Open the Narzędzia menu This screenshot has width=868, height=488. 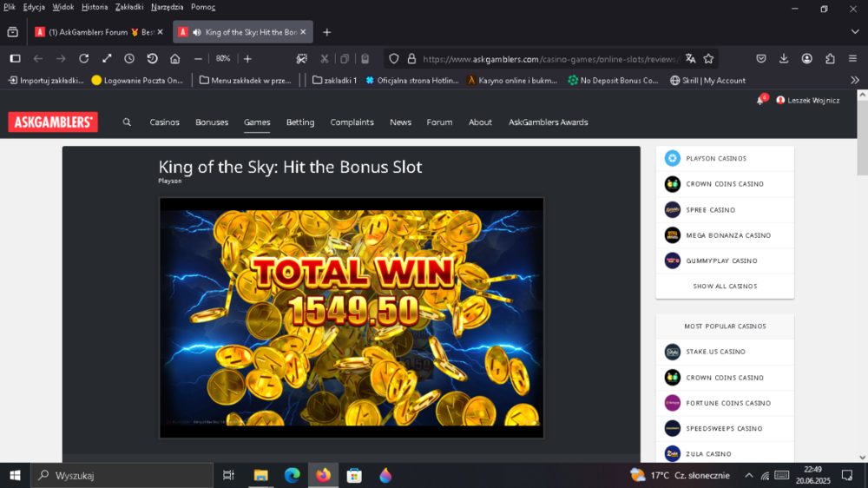point(168,7)
